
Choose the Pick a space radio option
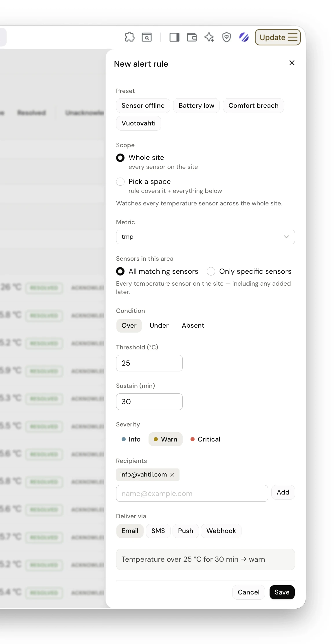click(120, 182)
